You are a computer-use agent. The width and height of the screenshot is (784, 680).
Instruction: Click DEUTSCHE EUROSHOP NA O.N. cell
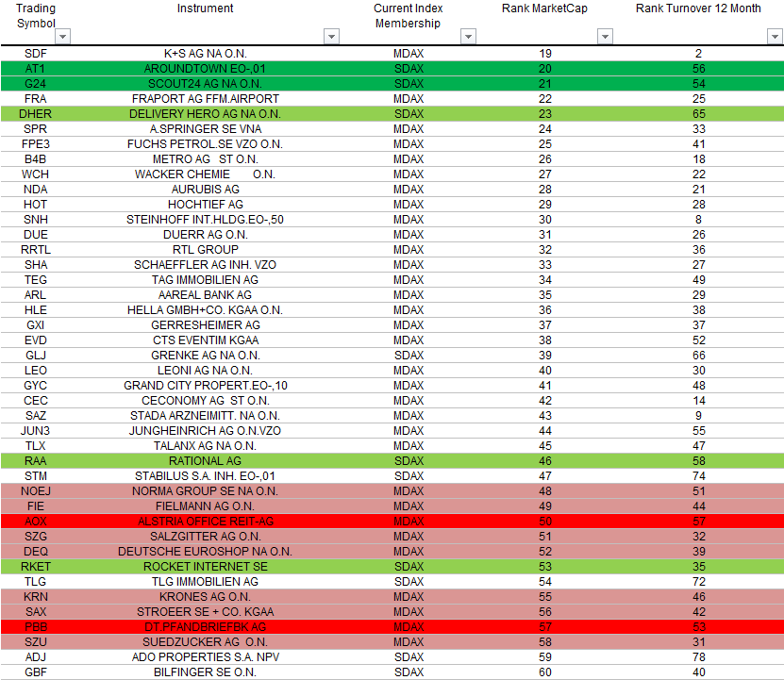tap(205, 551)
